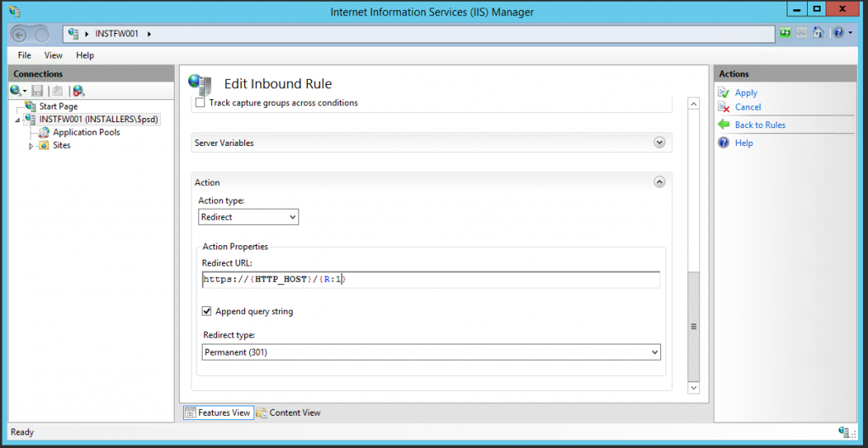Image resolution: width=868 pixels, height=448 pixels.
Task: Click INSTFW001 in the address breadcrumb
Action: point(117,34)
